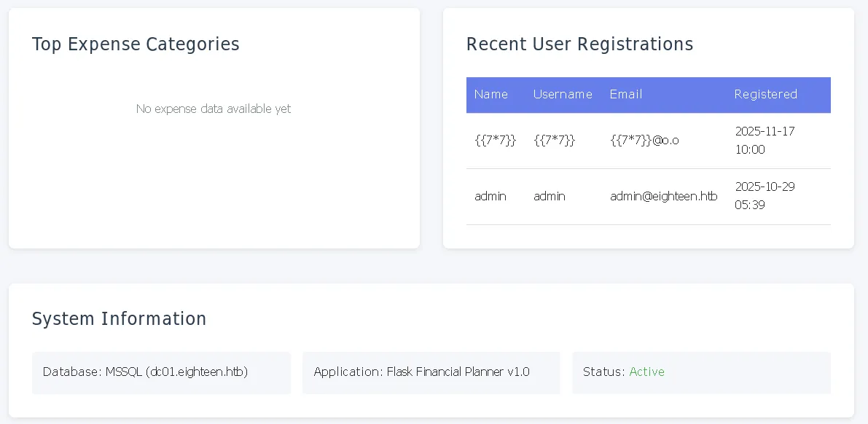Click the 'No expense data available yet' message
868x424 pixels.
pyautogui.click(x=214, y=109)
